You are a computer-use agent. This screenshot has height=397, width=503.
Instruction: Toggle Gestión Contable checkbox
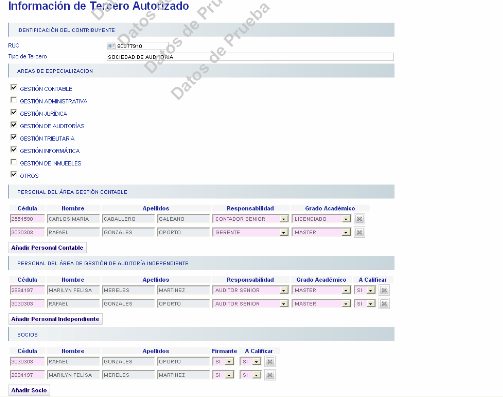(x=14, y=88)
